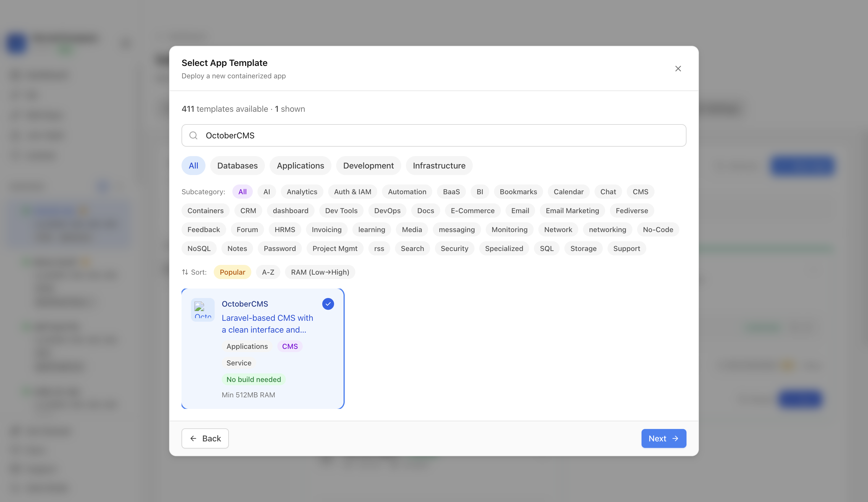Viewport: 868px width, 502px height.
Task: Focus the template search field
Action: tap(434, 135)
